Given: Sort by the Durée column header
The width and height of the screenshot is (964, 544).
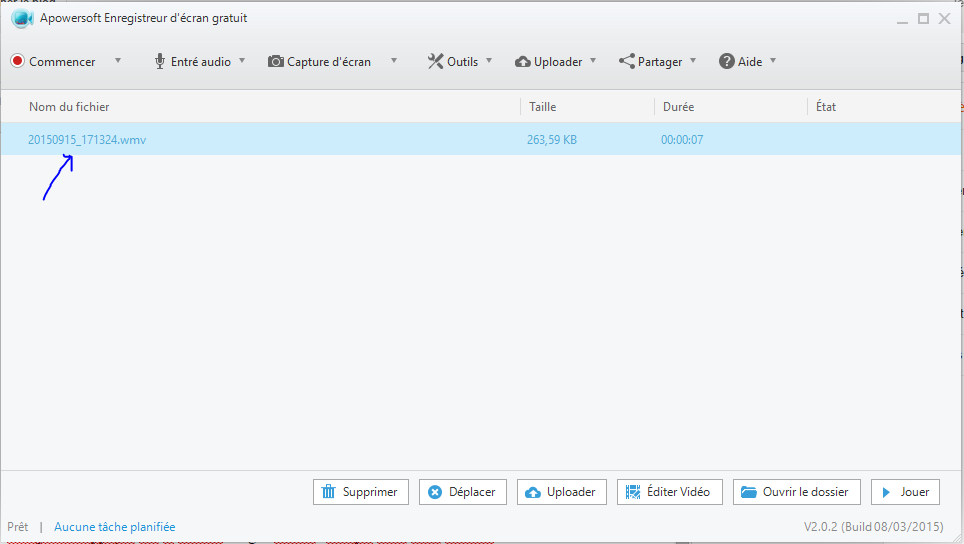Looking at the screenshot, I should pyautogui.click(x=678, y=106).
